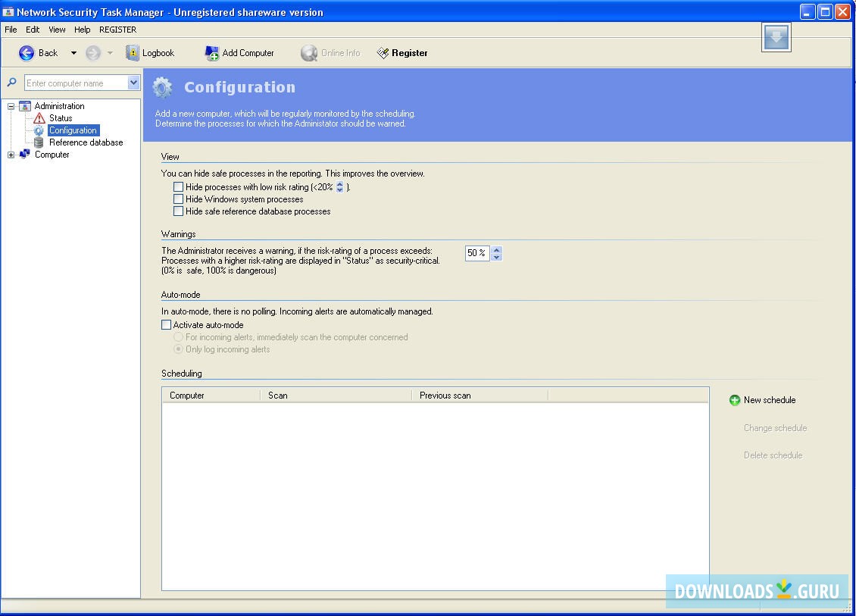This screenshot has height=616, width=856.
Task: Enable Hide safe reference database processes
Action: click(179, 211)
